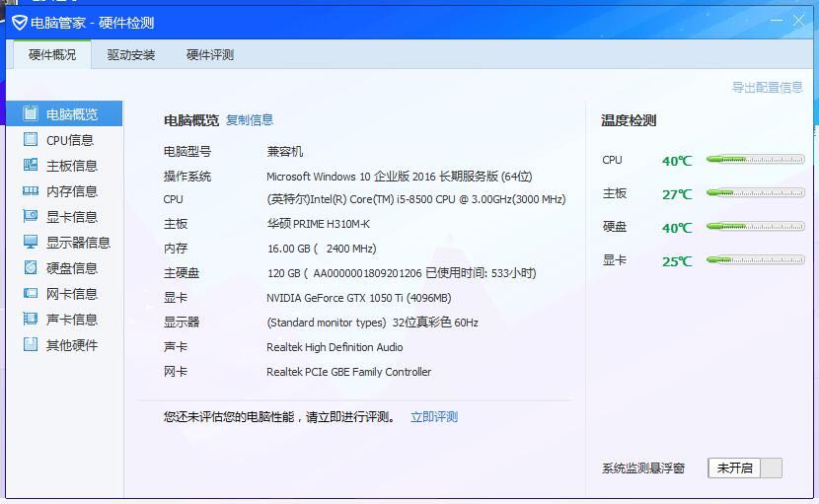Click the 立即评测 link
This screenshot has height=504, width=819.
click(434, 417)
